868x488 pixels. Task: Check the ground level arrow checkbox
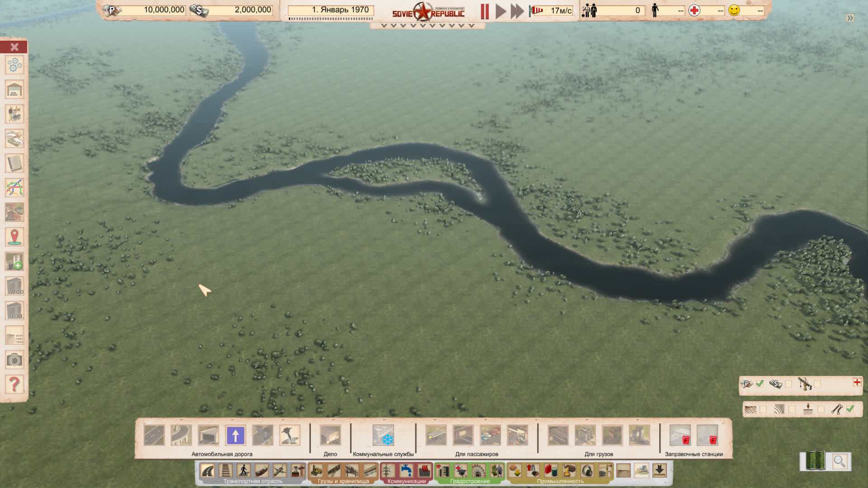pos(821,409)
